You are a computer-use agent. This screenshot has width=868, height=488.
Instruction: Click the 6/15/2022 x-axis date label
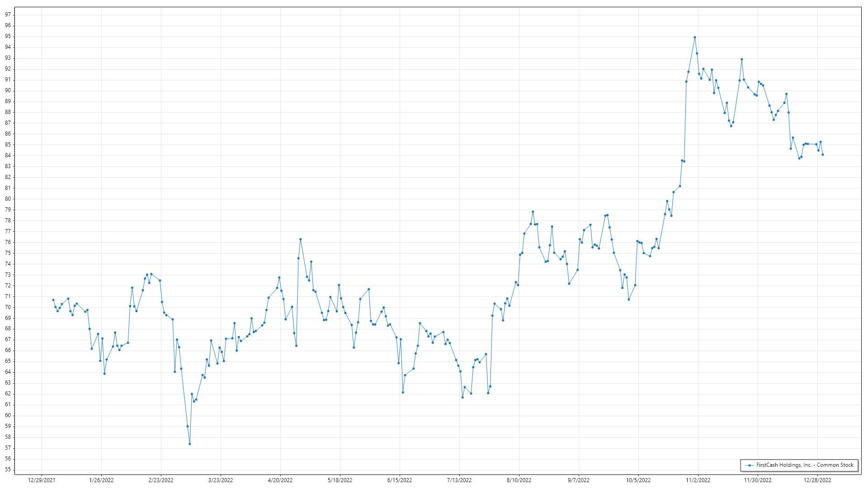coord(400,480)
